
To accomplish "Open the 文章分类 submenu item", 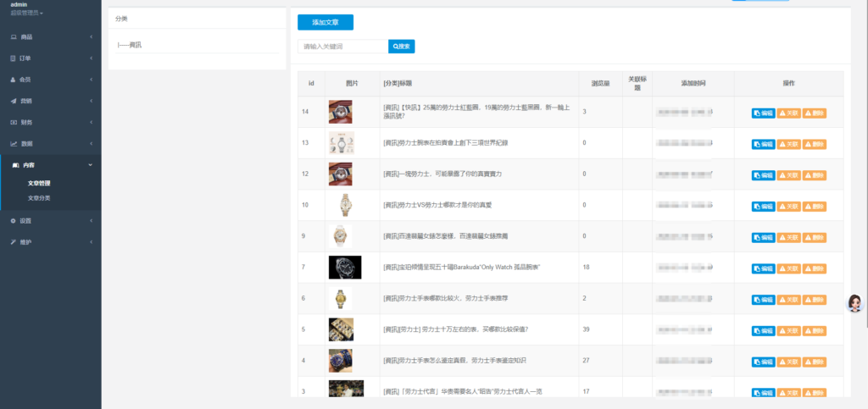I will click(39, 198).
